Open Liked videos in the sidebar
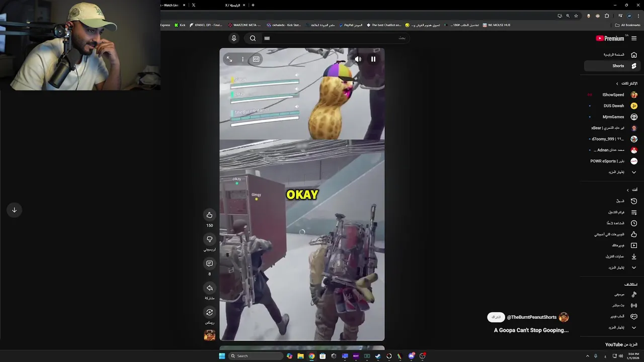This screenshot has width=644, height=362. point(612,234)
